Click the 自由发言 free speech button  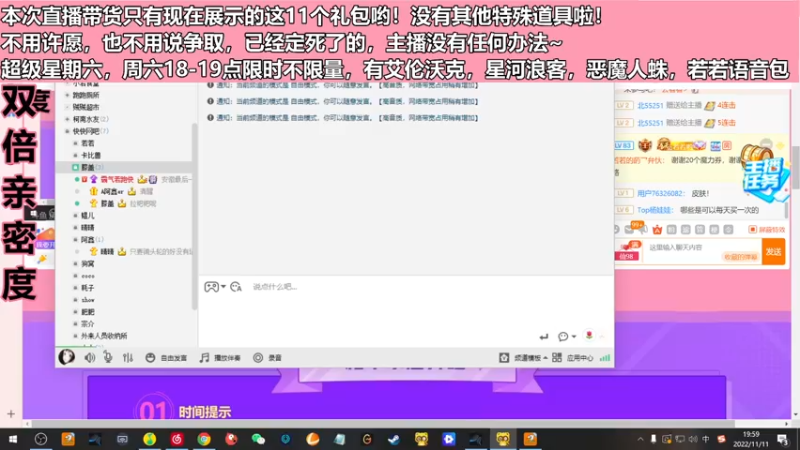166,358
